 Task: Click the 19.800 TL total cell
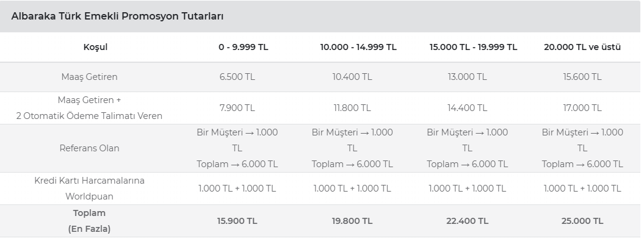click(352, 221)
